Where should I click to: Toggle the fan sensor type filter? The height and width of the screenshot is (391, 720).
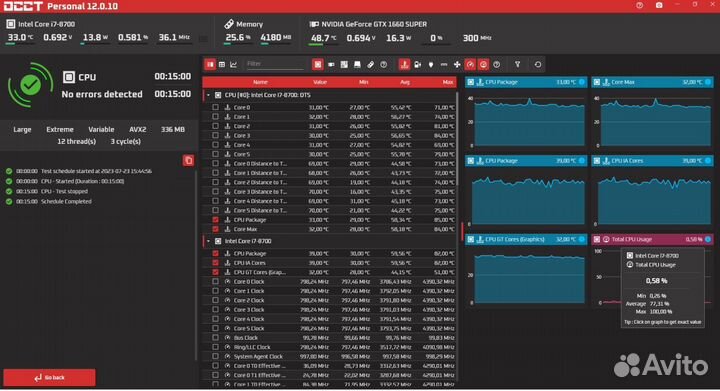click(457, 65)
